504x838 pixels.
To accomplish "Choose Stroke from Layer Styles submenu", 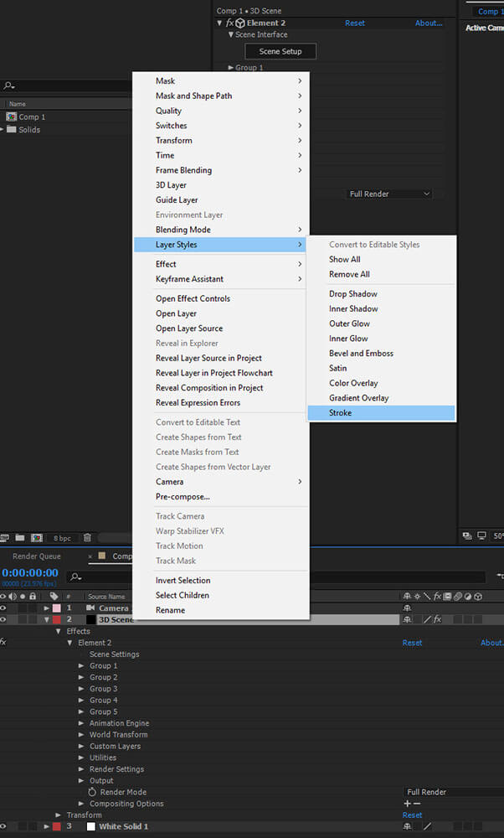I will (x=381, y=412).
